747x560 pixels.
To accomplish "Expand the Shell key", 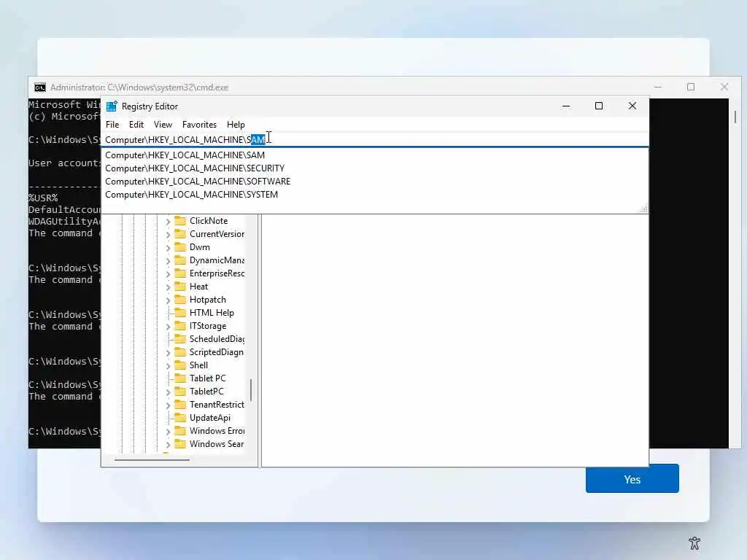I will click(168, 366).
